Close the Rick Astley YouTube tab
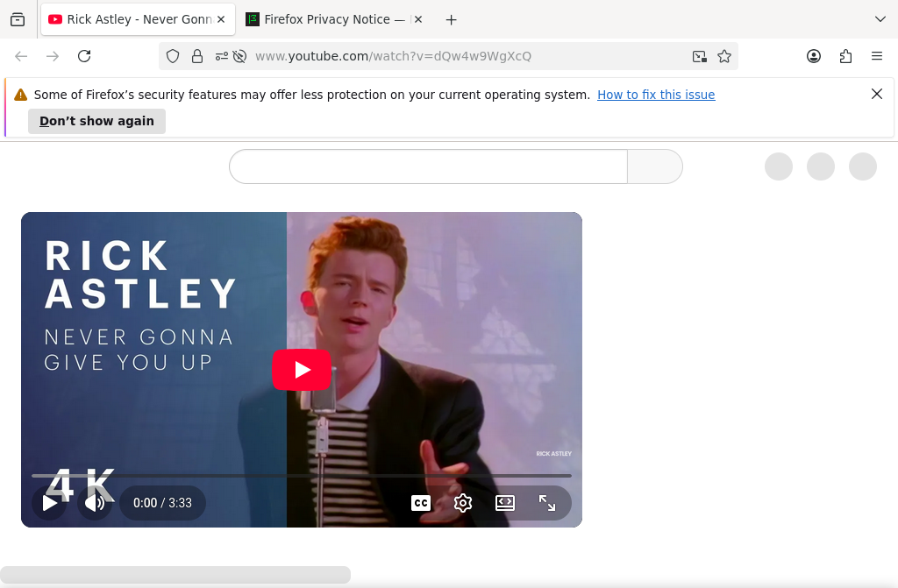This screenshot has height=588, width=898. [221, 19]
